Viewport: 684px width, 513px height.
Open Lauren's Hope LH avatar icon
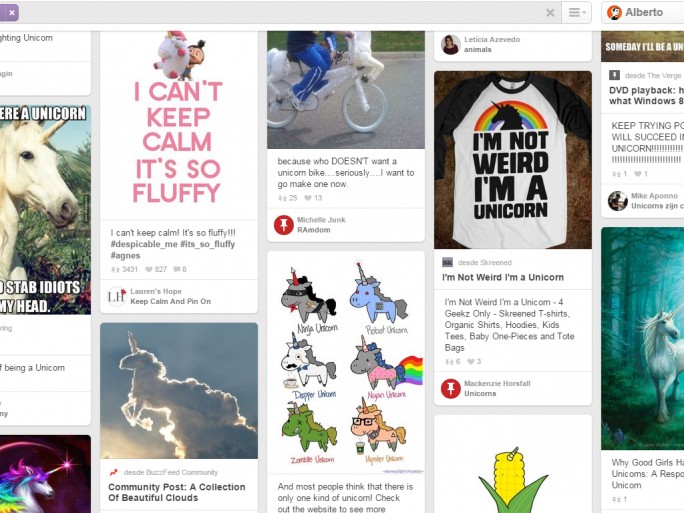tap(116, 296)
